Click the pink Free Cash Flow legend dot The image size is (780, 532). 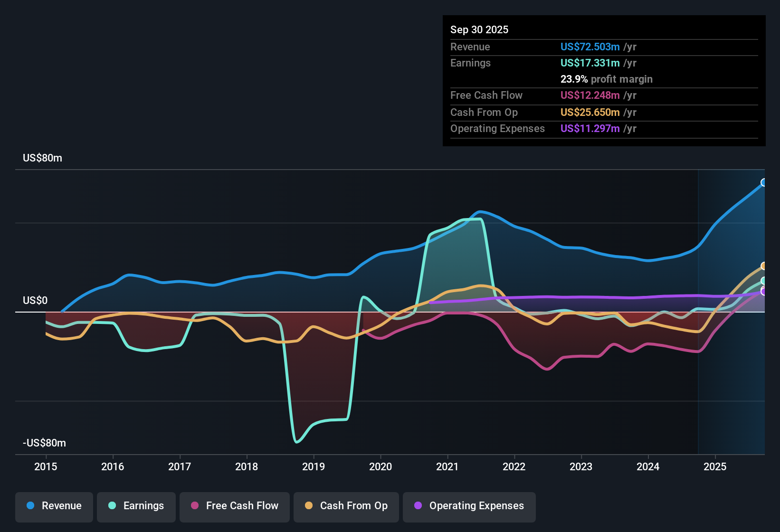194,506
